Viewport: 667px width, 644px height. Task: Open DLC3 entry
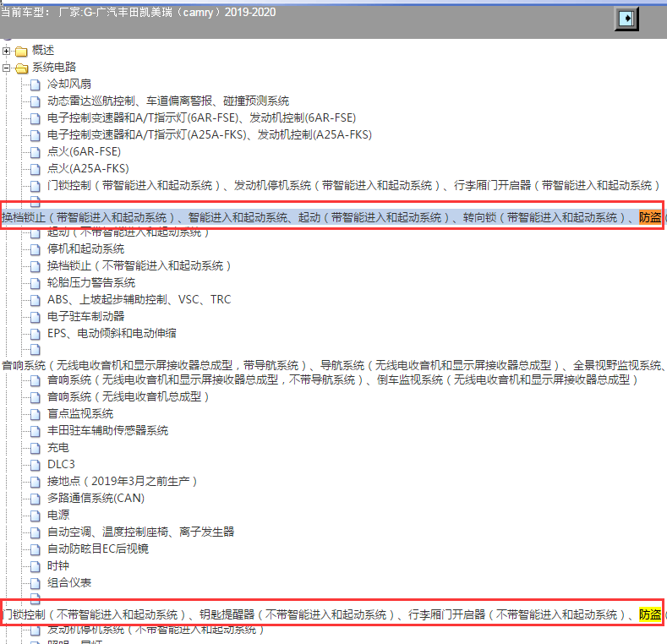tap(61, 464)
